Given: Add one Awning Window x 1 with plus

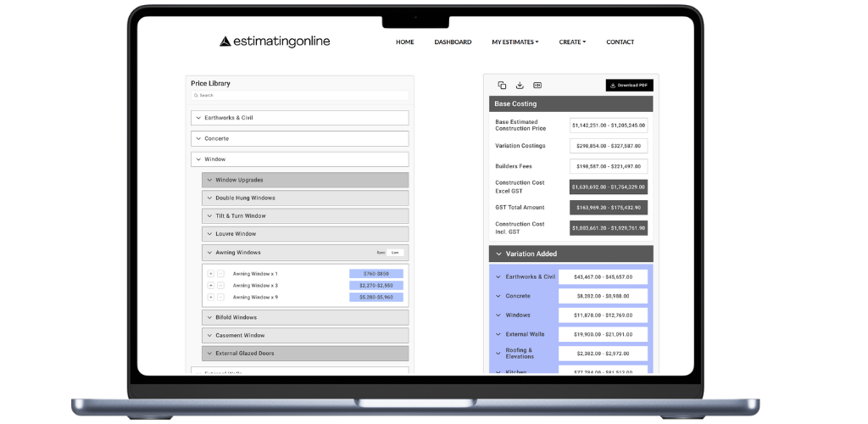Looking at the screenshot, I should (211, 274).
